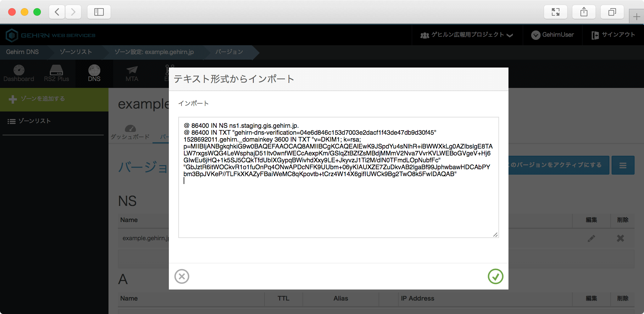
Task: Open the MTA service icon
Action: (132, 73)
